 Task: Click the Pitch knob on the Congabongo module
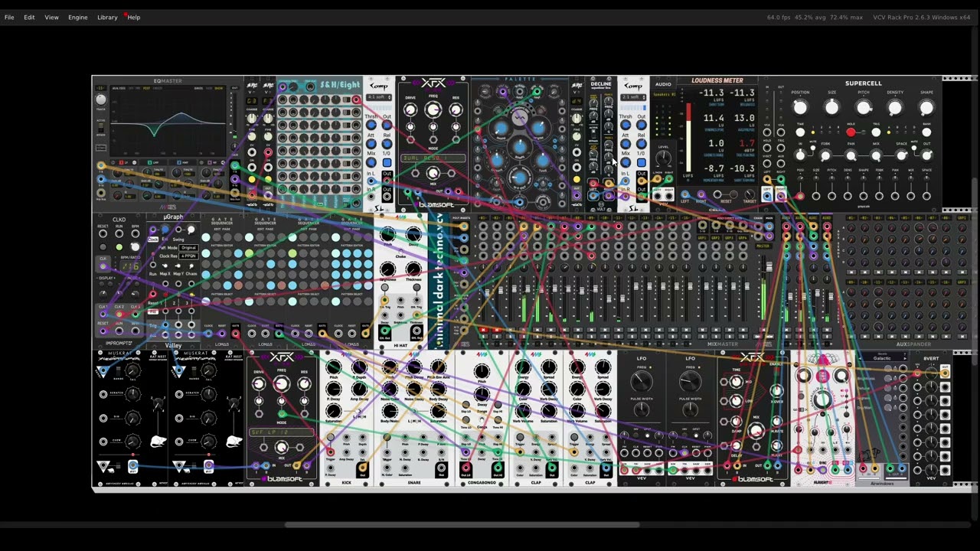coord(482,373)
